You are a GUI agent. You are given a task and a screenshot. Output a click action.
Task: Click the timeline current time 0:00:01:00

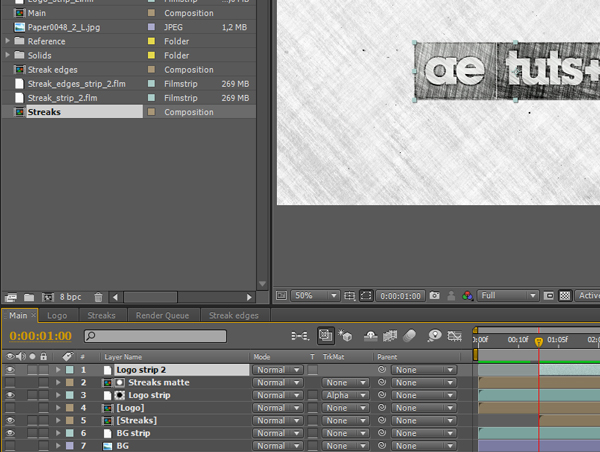(x=41, y=336)
